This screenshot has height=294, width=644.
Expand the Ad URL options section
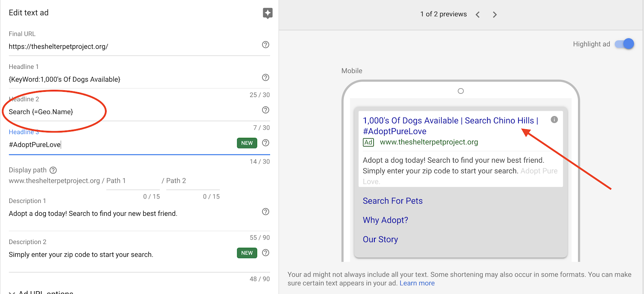pyautogui.click(x=41, y=292)
